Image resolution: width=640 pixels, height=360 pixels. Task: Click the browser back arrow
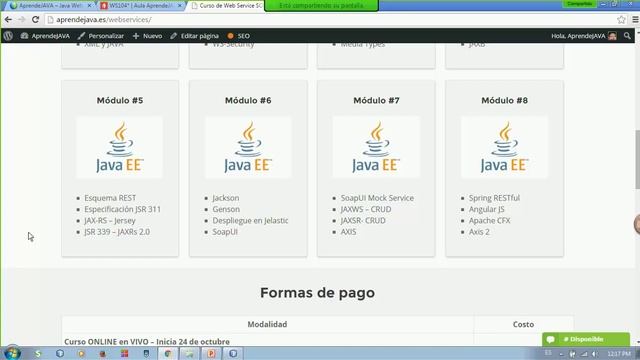[x=8, y=20]
